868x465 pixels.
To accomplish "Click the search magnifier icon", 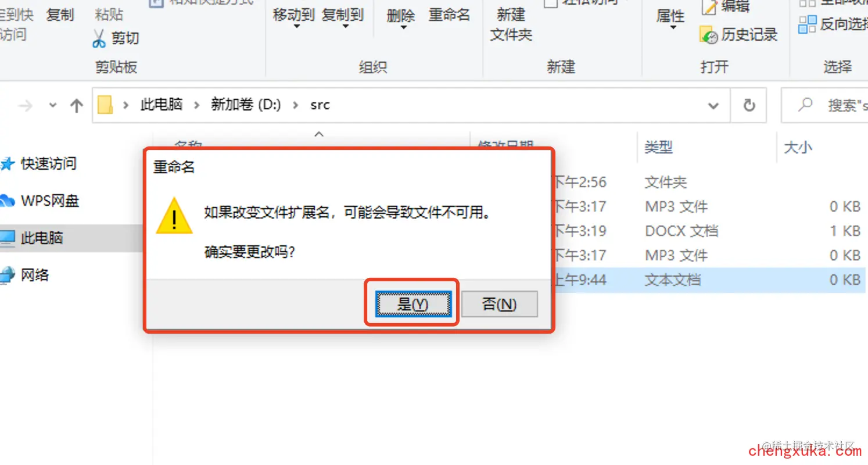I will [805, 105].
